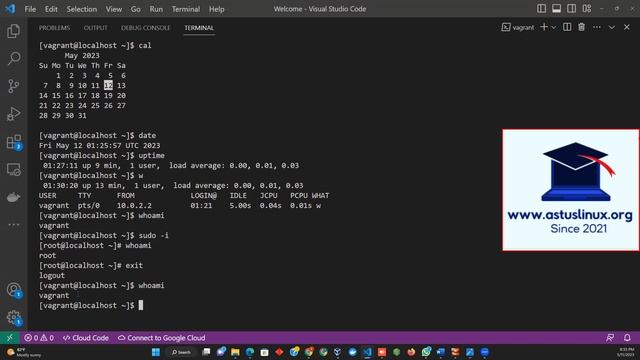Viewport: 640px width, 360px height.
Task: Open File Explorer from the taskbar
Action: coord(235,352)
